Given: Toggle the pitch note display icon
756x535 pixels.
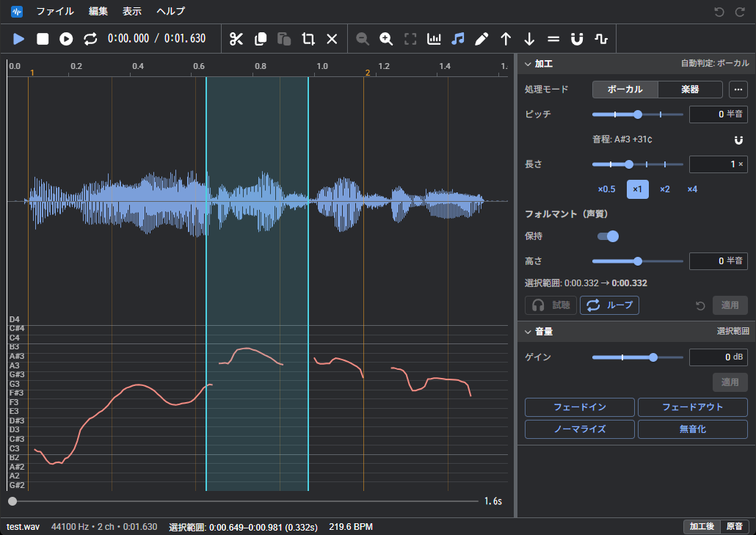Looking at the screenshot, I should point(457,39).
